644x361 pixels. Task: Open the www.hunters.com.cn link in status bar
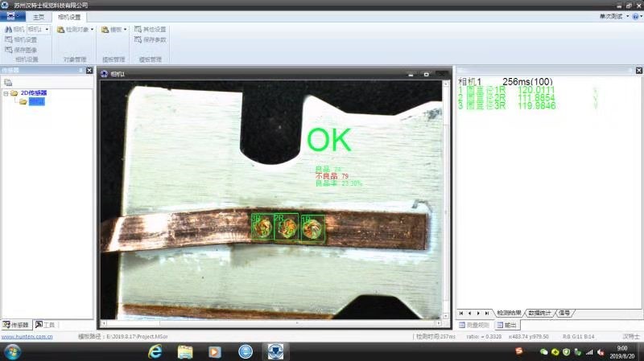27,337
